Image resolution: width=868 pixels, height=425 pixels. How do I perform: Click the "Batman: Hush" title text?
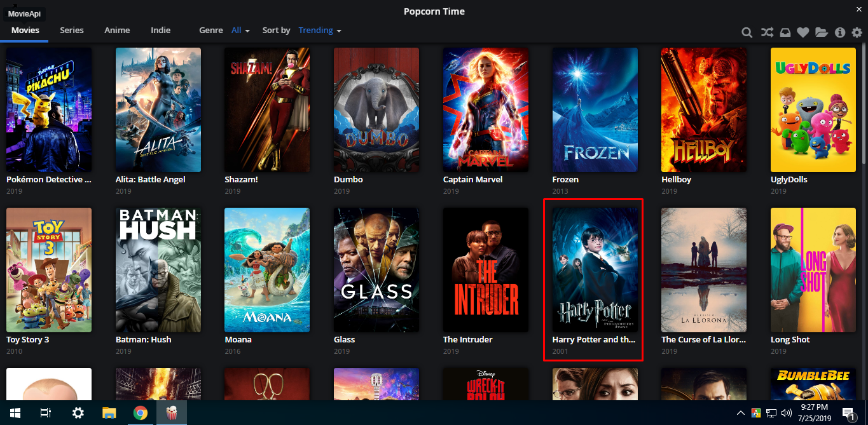coord(144,340)
